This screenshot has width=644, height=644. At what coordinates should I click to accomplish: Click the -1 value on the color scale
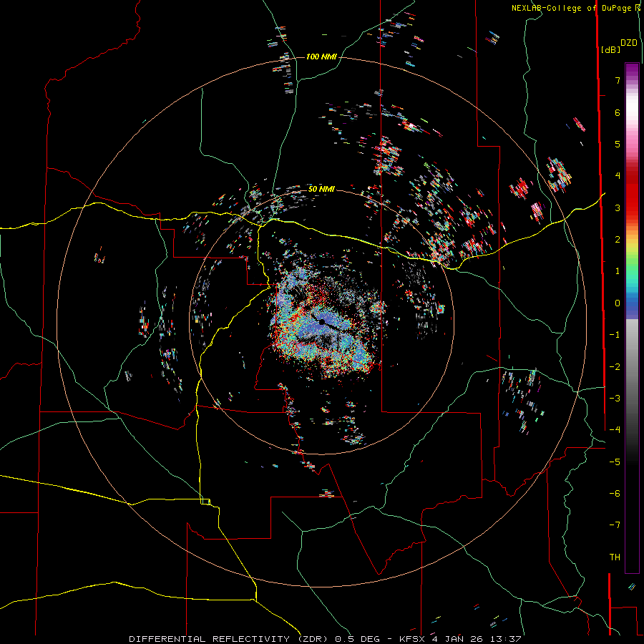coord(615,335)
